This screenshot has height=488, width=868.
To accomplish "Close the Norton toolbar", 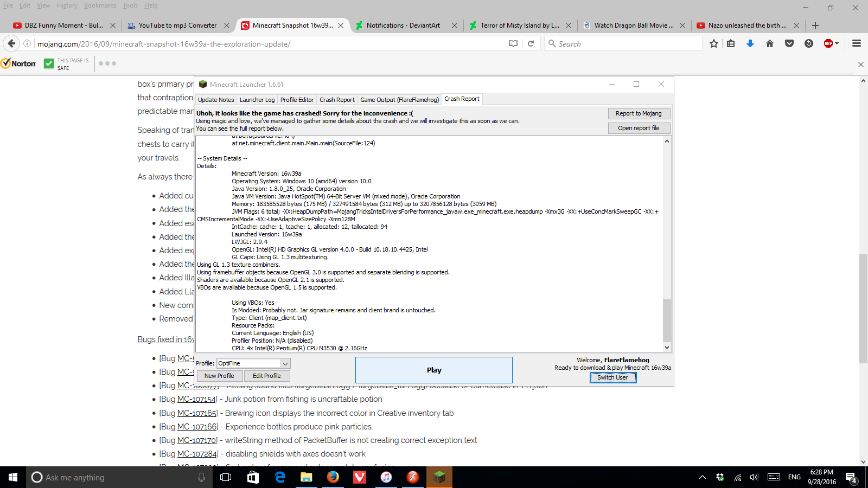I will (860, 65).
